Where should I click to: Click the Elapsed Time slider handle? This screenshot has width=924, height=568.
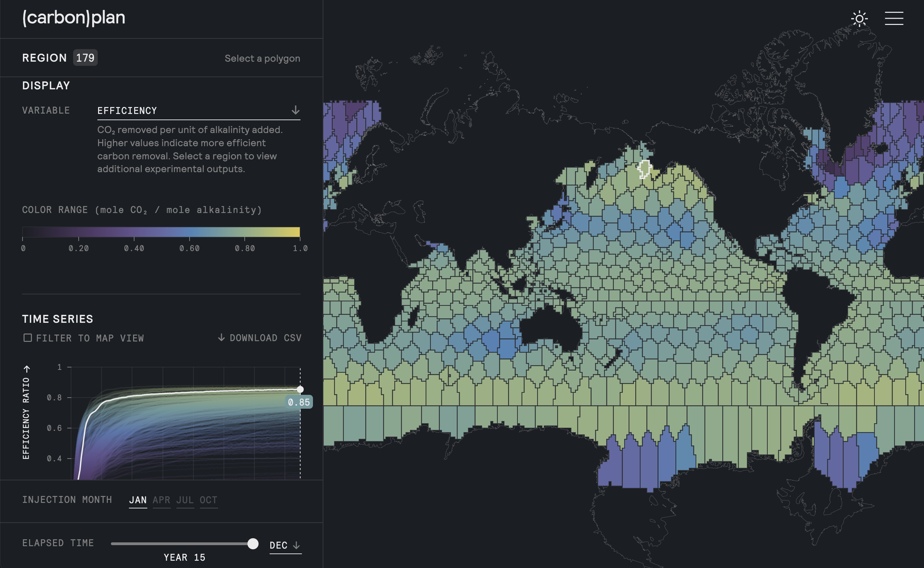tap(253, 543)
